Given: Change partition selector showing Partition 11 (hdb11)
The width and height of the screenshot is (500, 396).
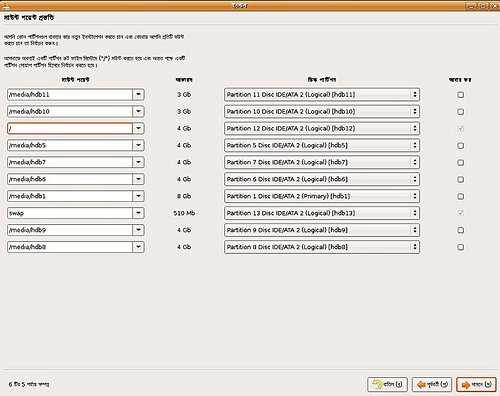Looking at the screenshot, I should click(x=322, y=95).
